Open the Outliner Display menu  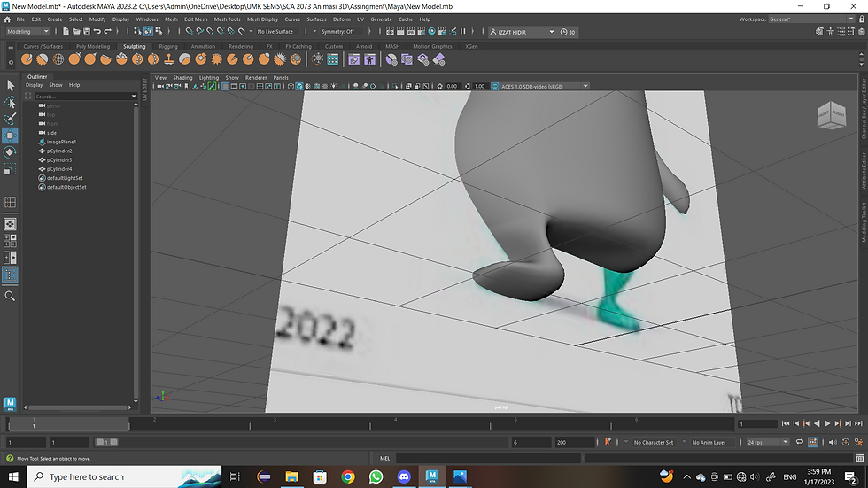34,85
